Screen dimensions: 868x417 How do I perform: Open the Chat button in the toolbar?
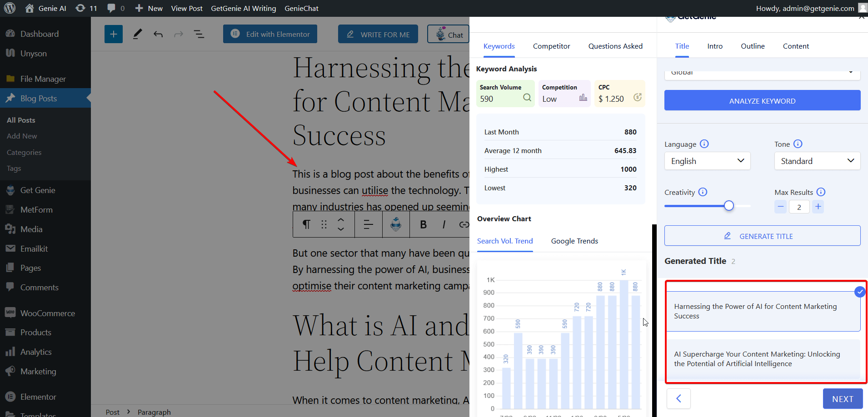point(449,34)
